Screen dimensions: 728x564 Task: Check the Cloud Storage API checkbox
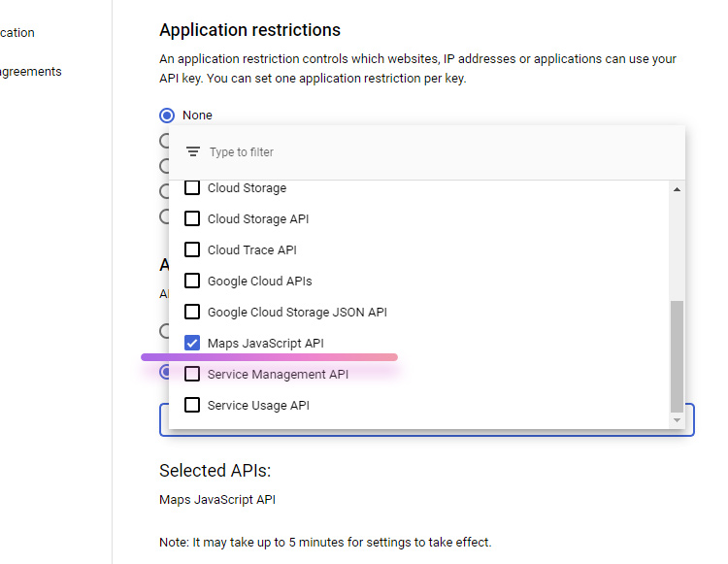pos(192,218)
